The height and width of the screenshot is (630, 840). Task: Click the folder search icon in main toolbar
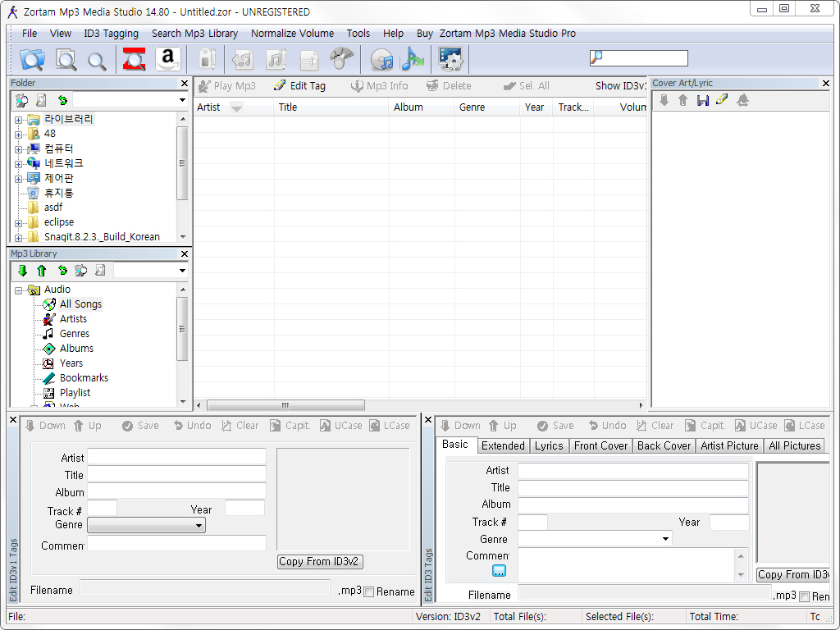tap(32, 59)
